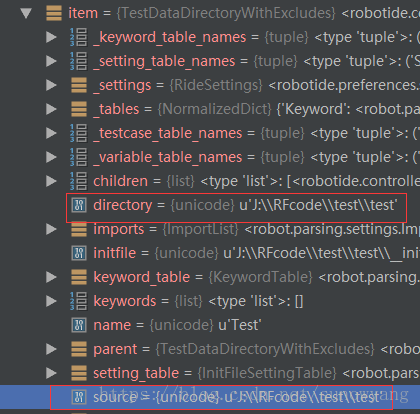Screen dimensions: 420x414
Task: Expand the _tables NormalizedDict node
Action: pos(51,109)
